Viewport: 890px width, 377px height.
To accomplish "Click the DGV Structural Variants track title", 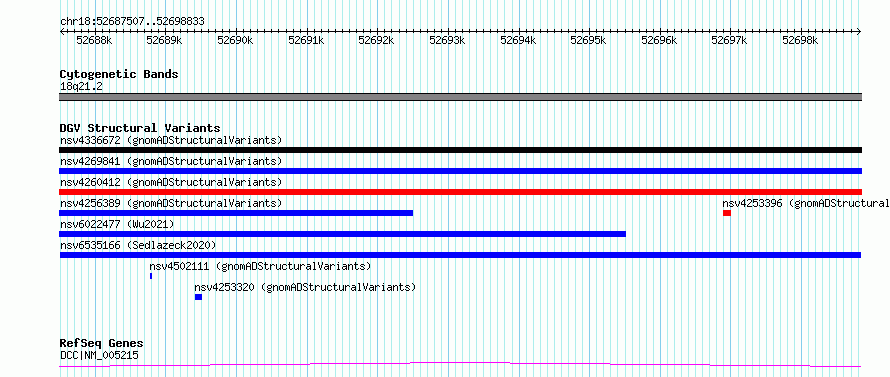I will pos(140,128).
